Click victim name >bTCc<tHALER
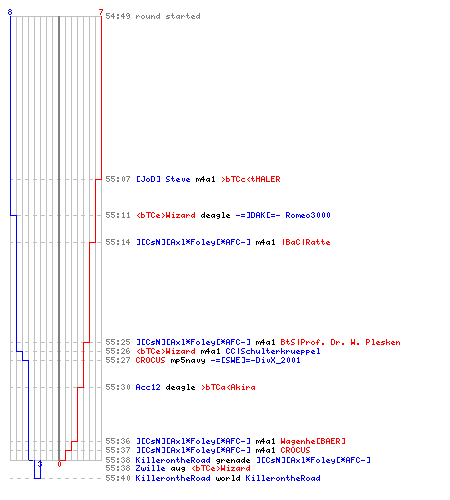The height and width of the screenshot is (500, 450). click(251, 179)
